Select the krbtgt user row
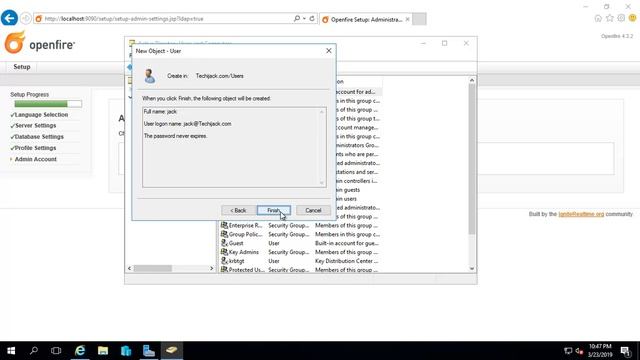640x360 pixels. 300,261
